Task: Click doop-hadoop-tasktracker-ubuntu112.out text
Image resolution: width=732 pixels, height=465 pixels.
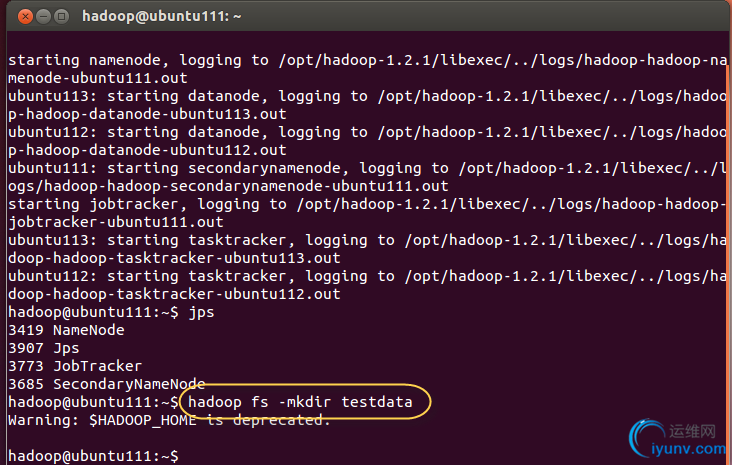Action: (174, 294)
